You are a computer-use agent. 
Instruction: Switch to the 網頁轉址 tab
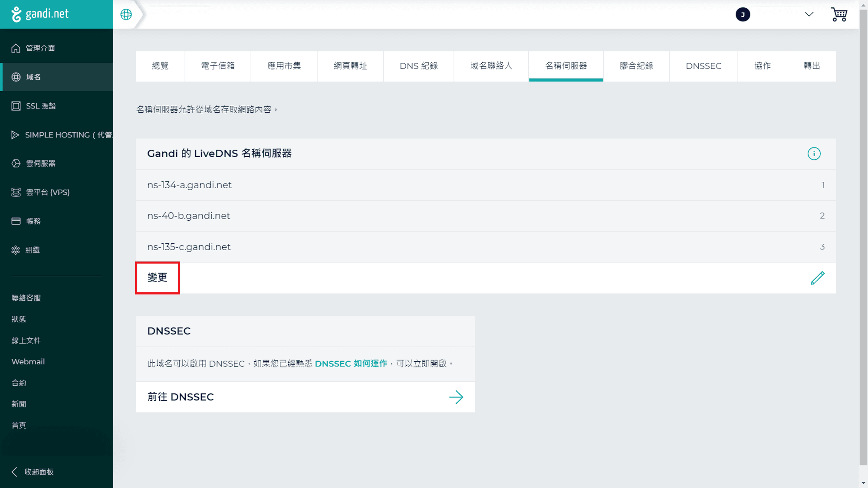pos(350,66)
